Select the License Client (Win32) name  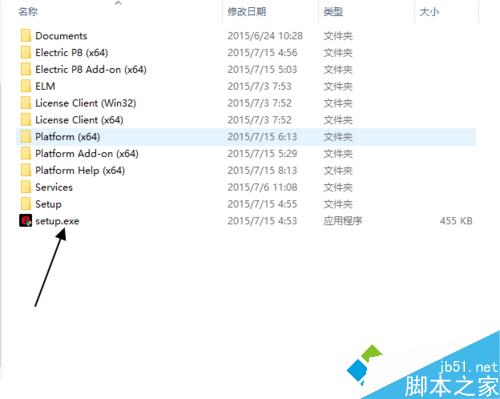tap(86, 103)
